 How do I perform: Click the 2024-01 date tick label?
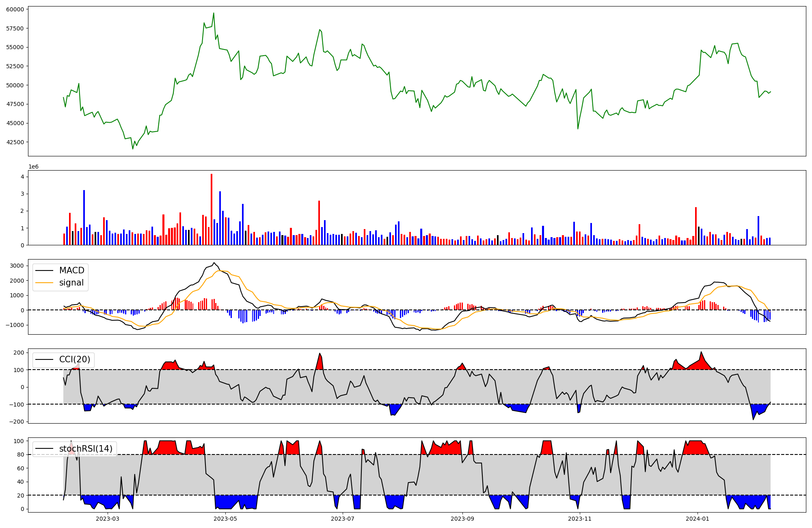pos(698,519)
